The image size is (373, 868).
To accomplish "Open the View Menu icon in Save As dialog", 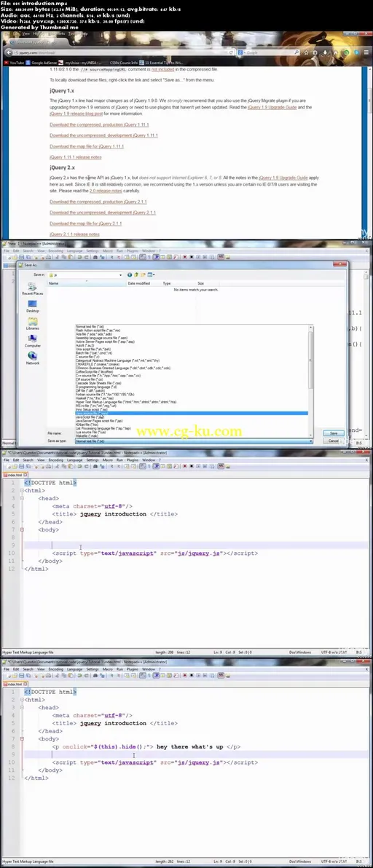I will click(151, 275).
